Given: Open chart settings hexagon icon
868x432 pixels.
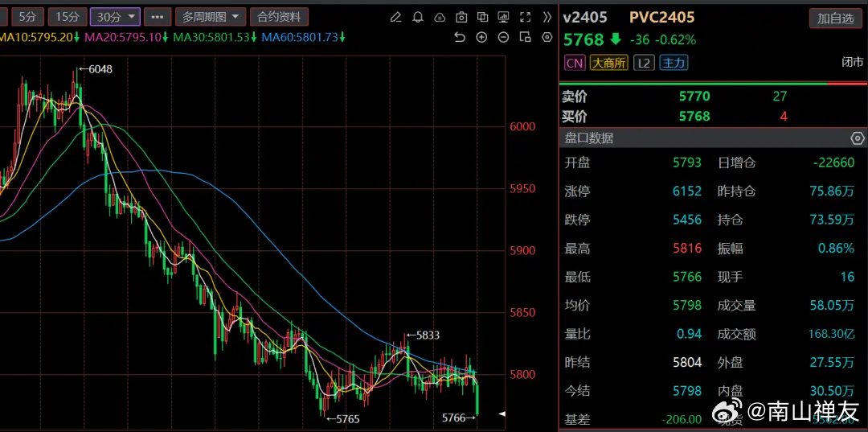Looking at the screenshot, I should coord(547,37).
